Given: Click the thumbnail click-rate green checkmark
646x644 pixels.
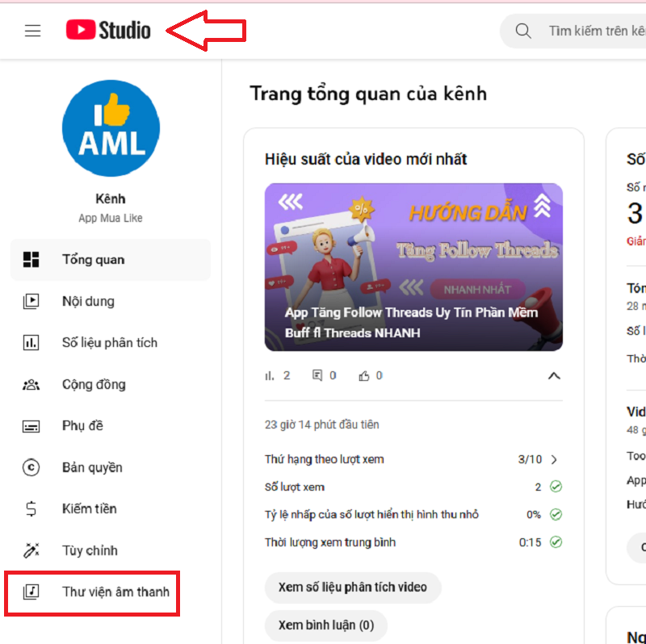Looking at the screenshot, I should tap(556, 515).
